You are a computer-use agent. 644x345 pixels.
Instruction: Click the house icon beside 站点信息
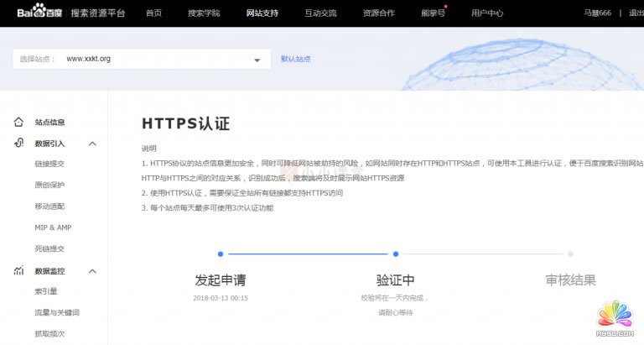coord(18,122)
